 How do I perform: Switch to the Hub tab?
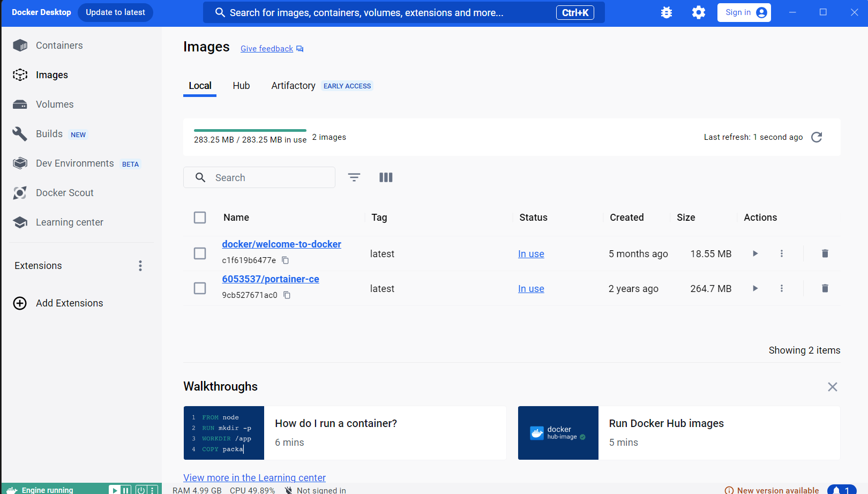[x=241, y=86]
